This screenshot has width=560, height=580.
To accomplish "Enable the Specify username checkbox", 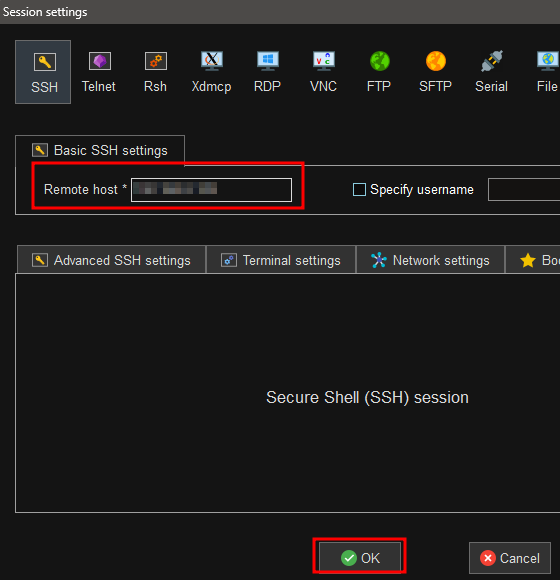I will point(359,189).
